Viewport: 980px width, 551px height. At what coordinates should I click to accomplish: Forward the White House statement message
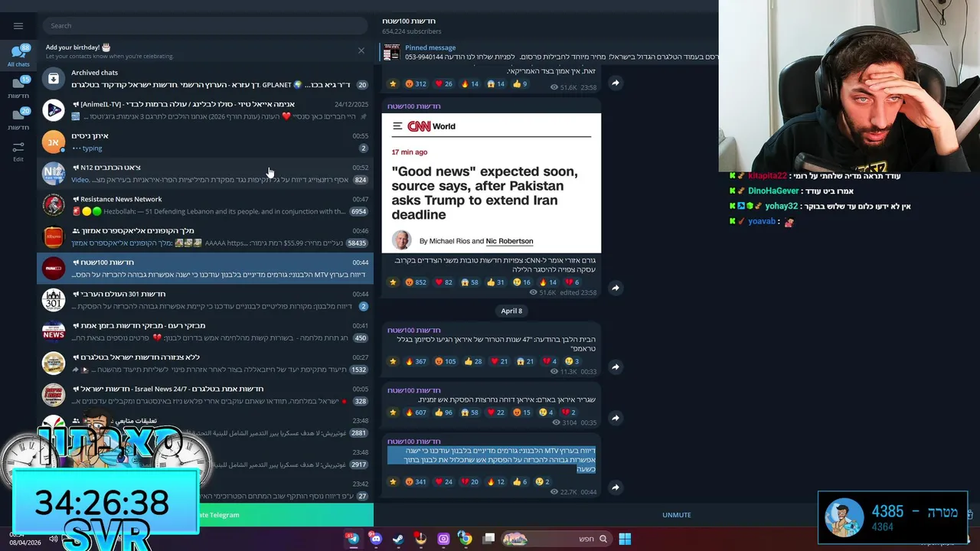point(615,367)
